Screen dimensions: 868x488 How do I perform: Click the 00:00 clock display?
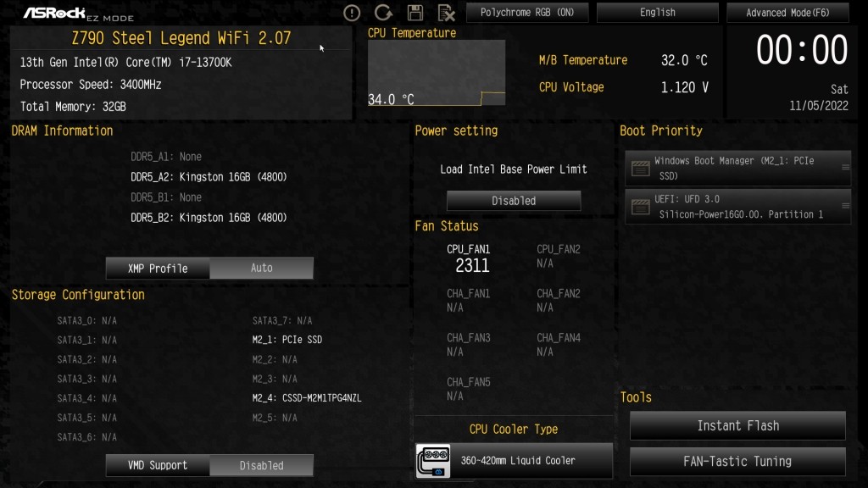tap(802, 50)
